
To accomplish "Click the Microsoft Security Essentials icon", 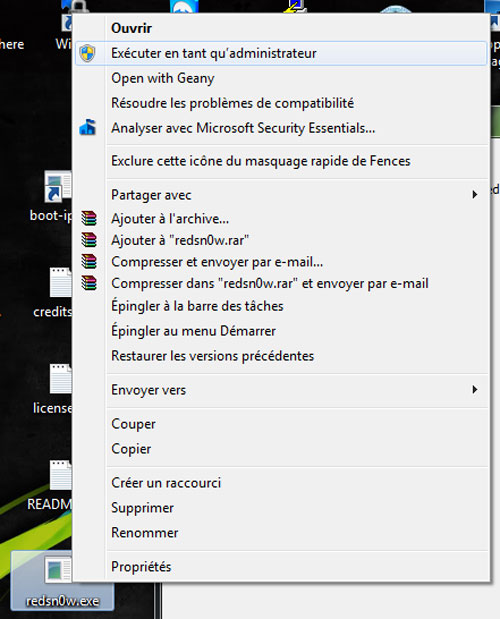I will coord(88,128).
